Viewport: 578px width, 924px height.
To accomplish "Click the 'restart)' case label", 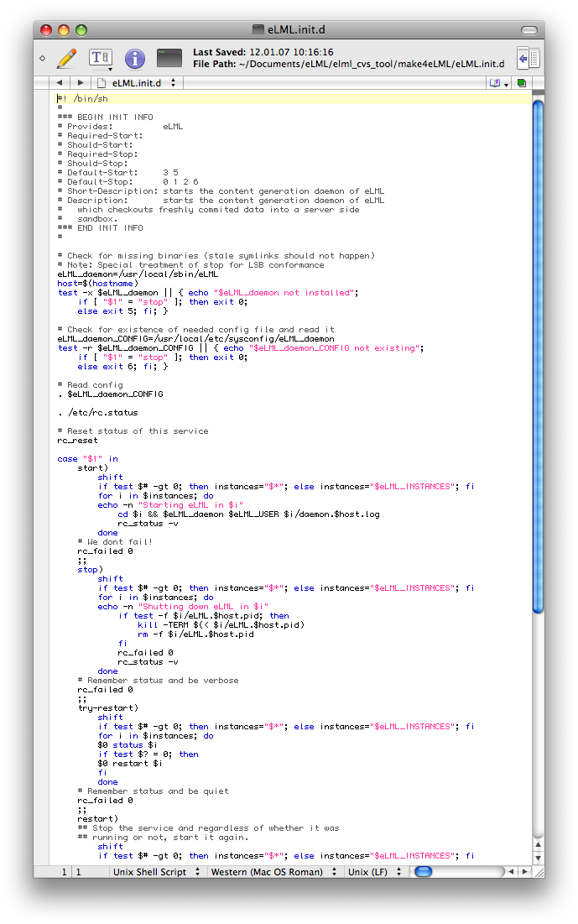I will pyautogui.click(x=98, y=819).
